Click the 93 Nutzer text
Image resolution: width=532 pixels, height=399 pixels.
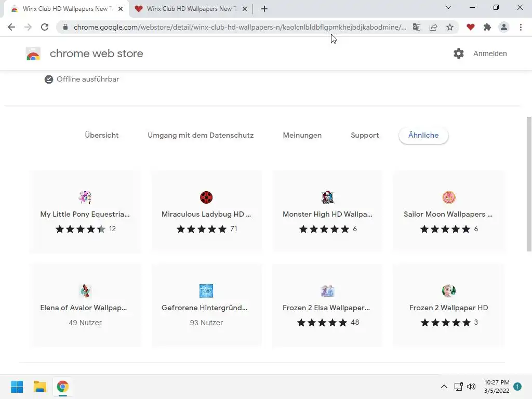[x=206, y=323]
